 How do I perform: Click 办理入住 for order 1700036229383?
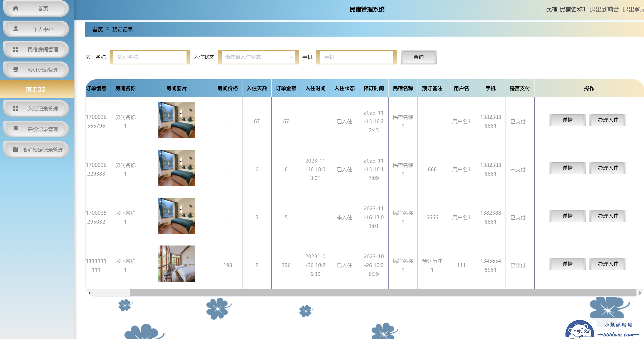tap(608, 168)
